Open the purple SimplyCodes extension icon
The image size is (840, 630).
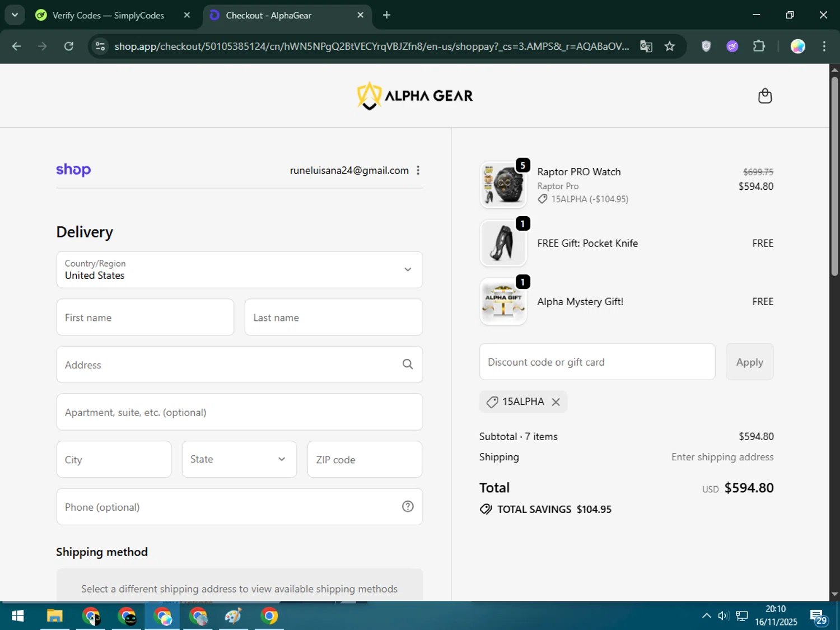point(732,46)
